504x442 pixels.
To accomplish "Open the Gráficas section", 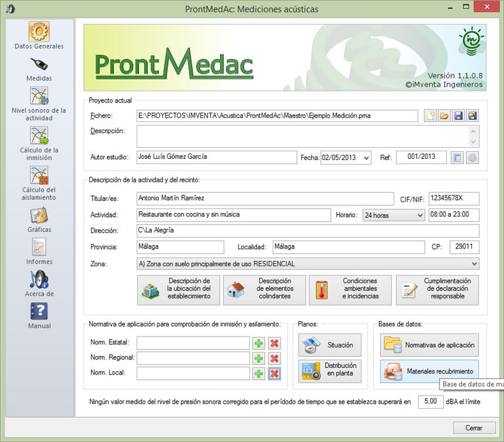I will point(39,220).
